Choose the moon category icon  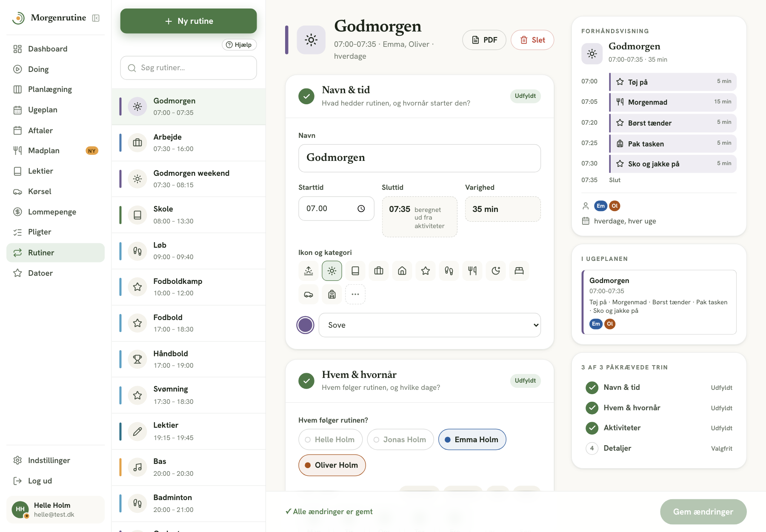[496, 271]
